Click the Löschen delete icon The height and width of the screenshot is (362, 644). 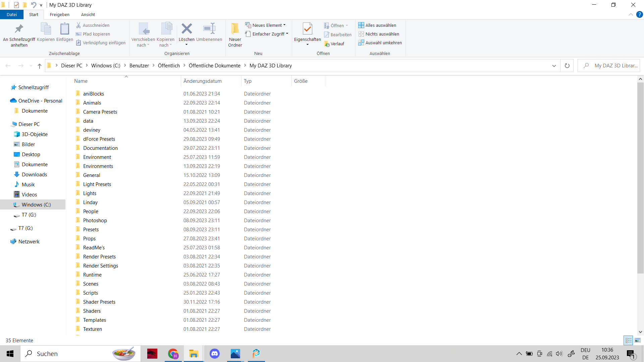[186, 29]
